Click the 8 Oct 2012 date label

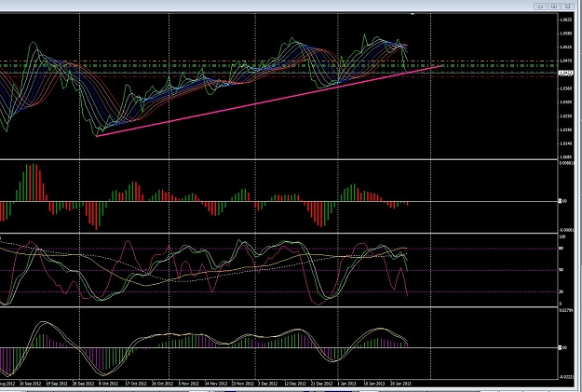[x=109, y=384]
